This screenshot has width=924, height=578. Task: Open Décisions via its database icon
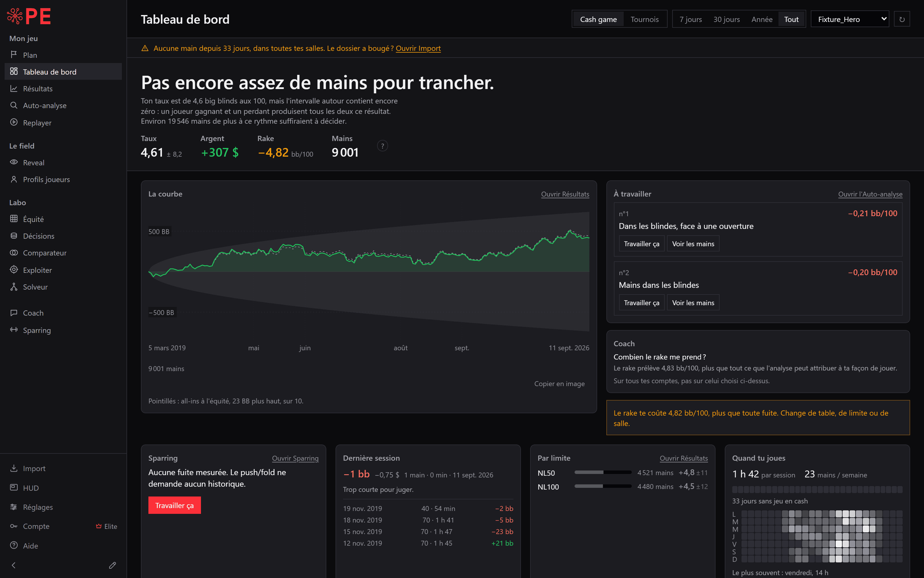pos(14,236)
